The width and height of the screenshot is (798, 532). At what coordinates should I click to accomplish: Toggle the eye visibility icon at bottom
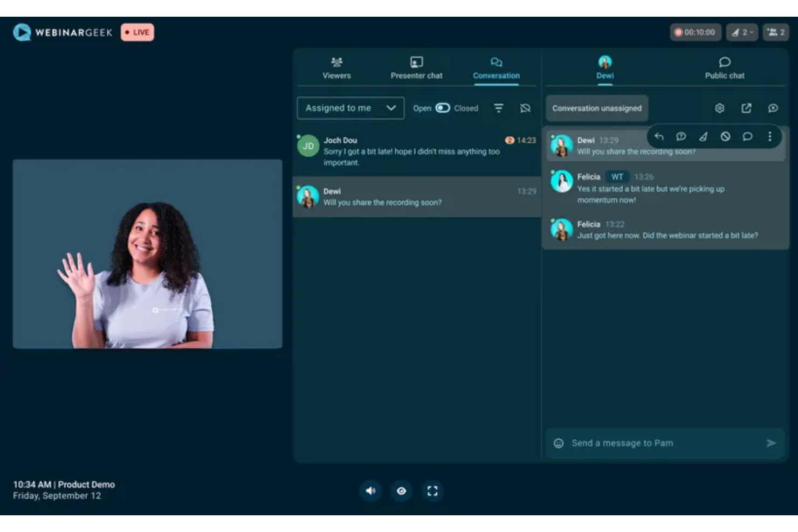401,490
